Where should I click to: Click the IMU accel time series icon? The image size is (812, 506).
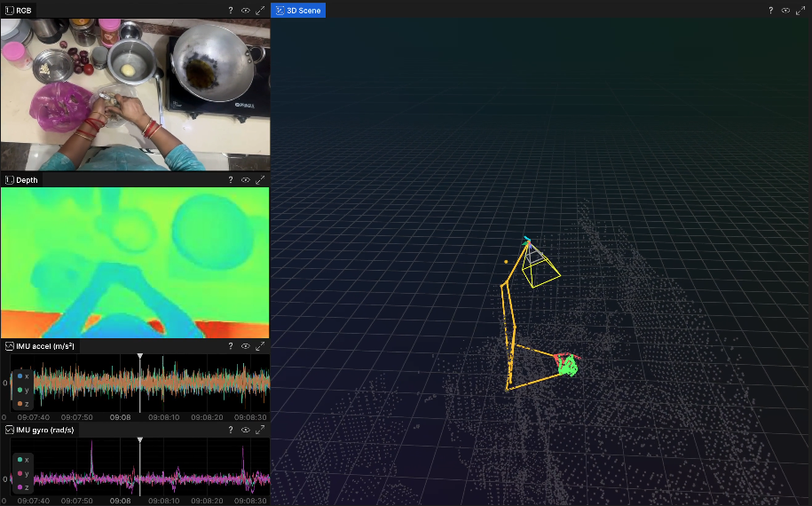pos(10,346)
